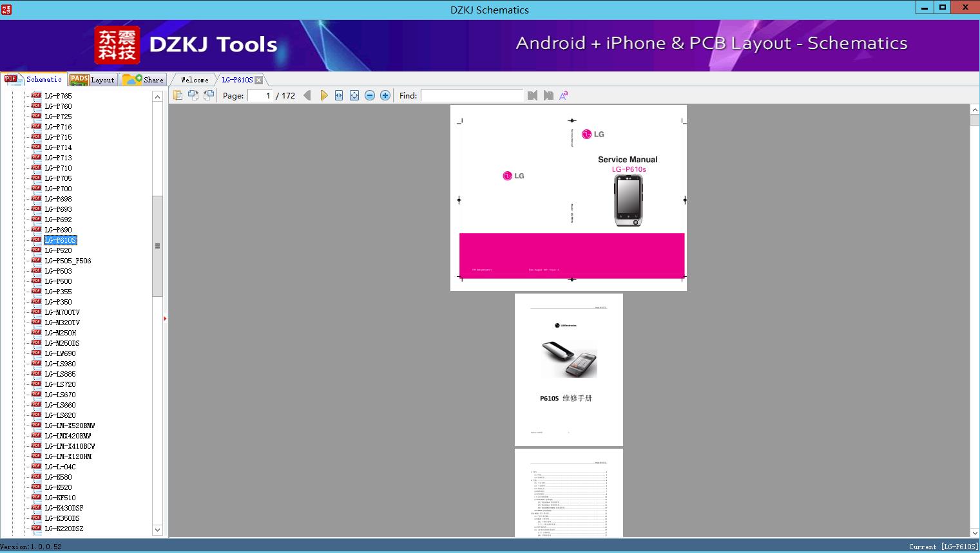Click the model list scrollbar thumb
Viewport: 980px width, 553px height.
click(x=157, y=246)
